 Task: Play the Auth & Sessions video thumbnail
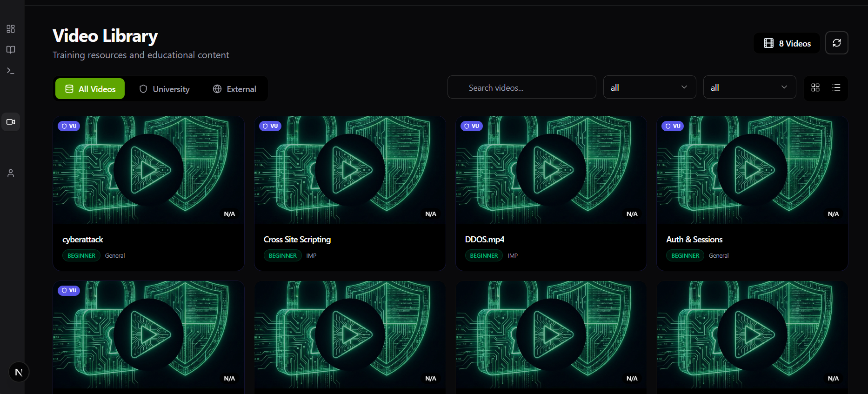click(x=752, y=170)
